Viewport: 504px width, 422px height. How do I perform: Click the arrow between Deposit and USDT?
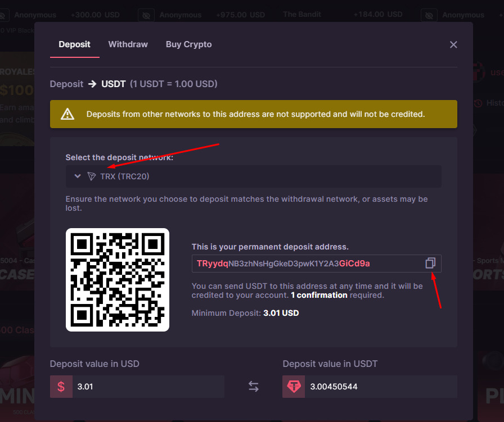coord(92,84)
